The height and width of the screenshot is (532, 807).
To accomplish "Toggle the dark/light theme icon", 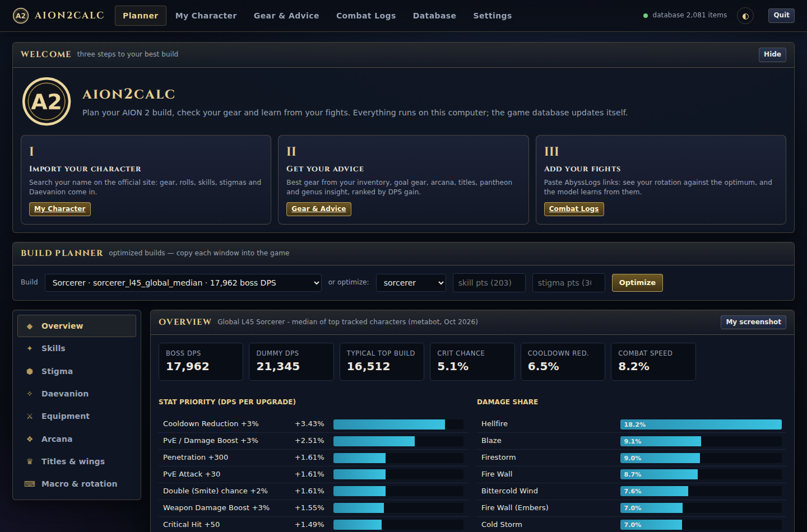I will pos(745,16).
